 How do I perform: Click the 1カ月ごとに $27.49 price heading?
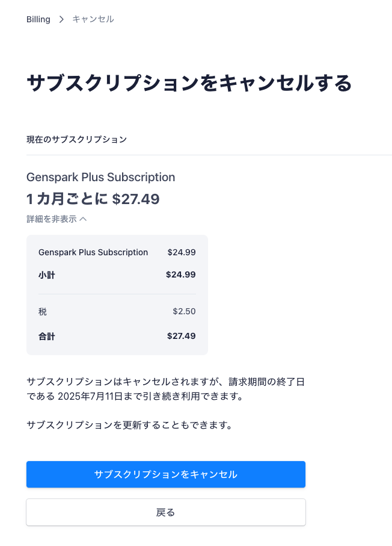[93, 199]
